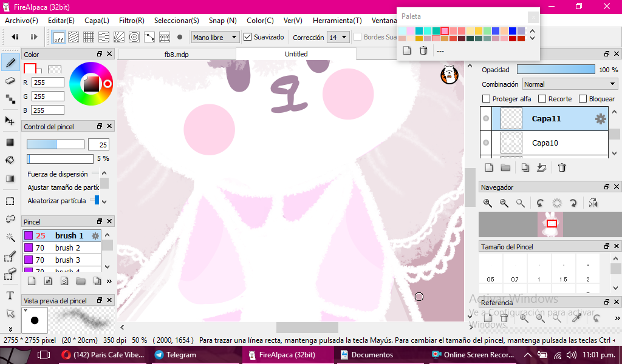Click the R value input field
Screen dimensions: 622x364
pos(47,83)
